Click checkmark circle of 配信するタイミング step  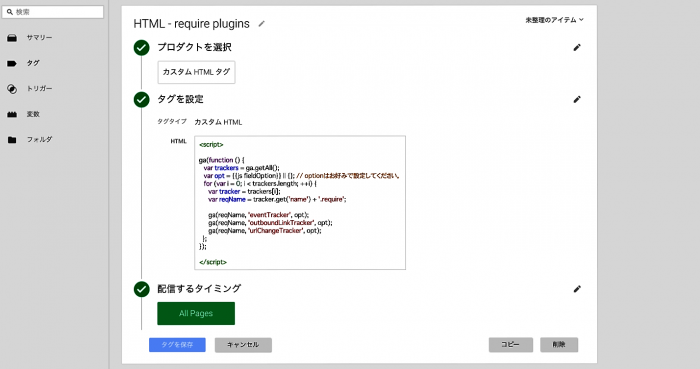click(x=142, y=289)
